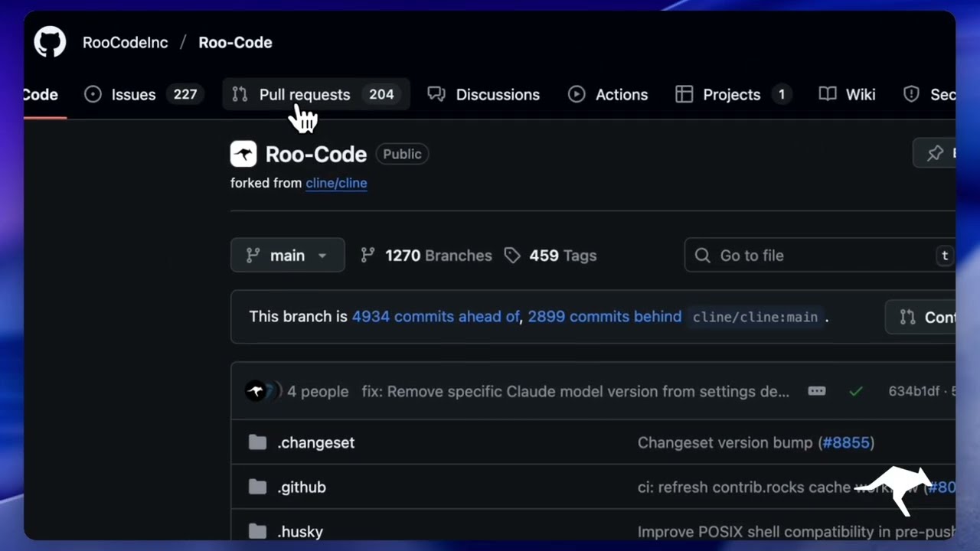The height and width of the screenshot is (551, 980).
Task: Click the Issues circle icon
Action: 93,94
